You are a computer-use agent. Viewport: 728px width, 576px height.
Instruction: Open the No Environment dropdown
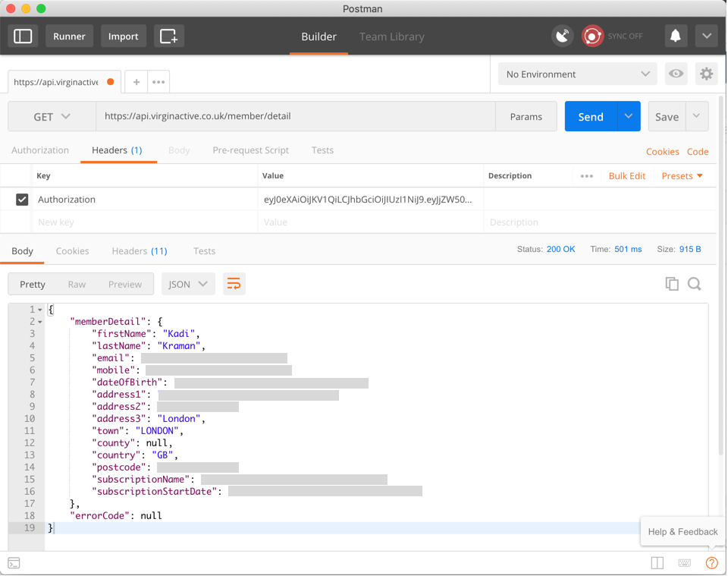[x=577, y=74]
